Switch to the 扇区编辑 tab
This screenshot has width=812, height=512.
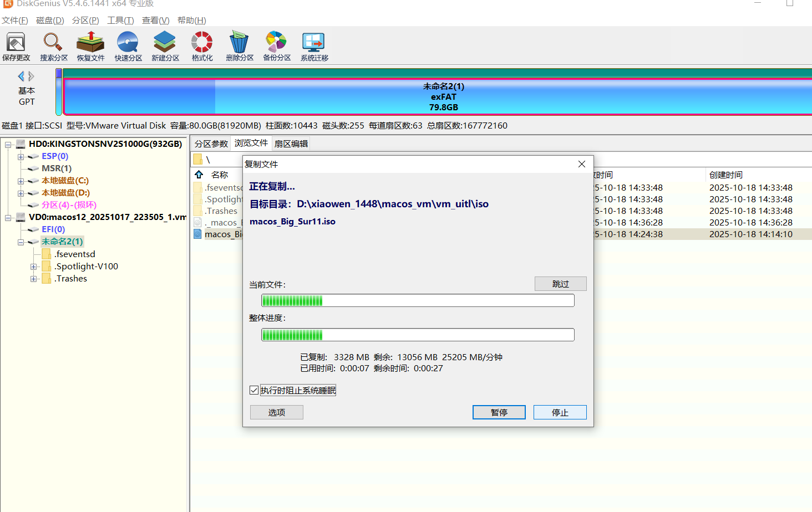point(291,144)
